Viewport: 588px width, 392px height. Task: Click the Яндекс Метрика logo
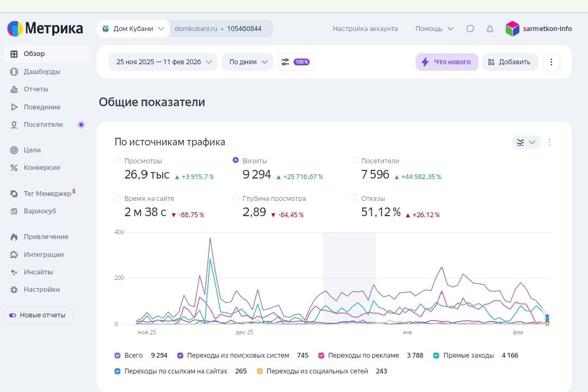[45, 28]
